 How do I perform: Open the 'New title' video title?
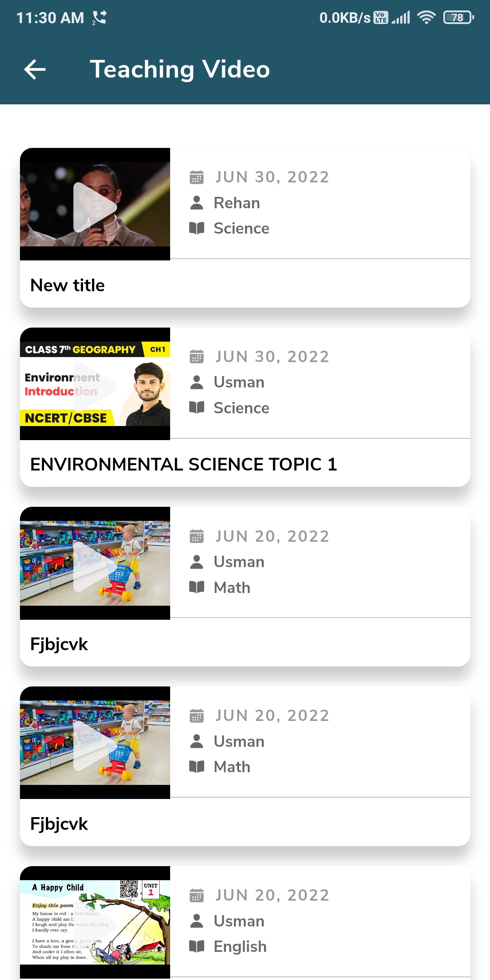pos(68,285)
